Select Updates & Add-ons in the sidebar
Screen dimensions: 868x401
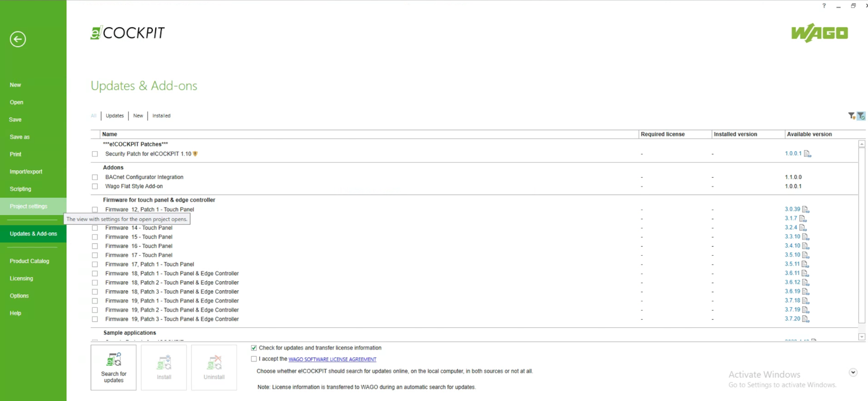click(33, 234)
